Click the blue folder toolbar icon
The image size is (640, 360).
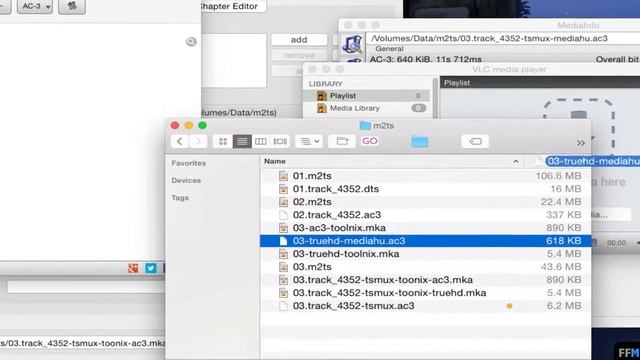(x=420, y=142)
